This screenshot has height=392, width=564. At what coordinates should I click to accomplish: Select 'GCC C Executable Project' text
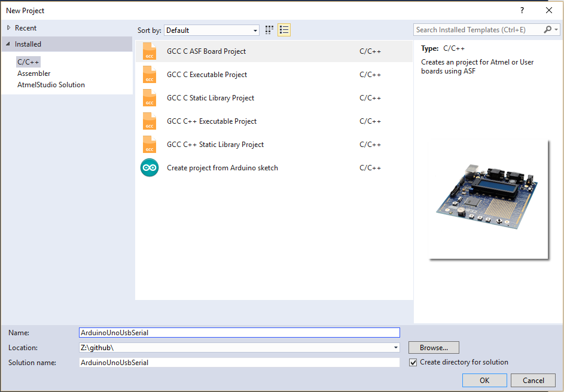207,75
